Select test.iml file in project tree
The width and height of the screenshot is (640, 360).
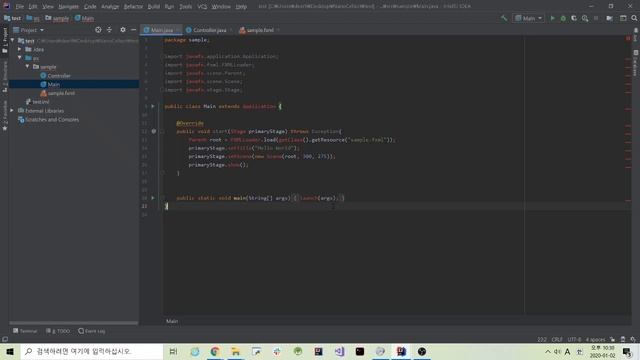37,102
